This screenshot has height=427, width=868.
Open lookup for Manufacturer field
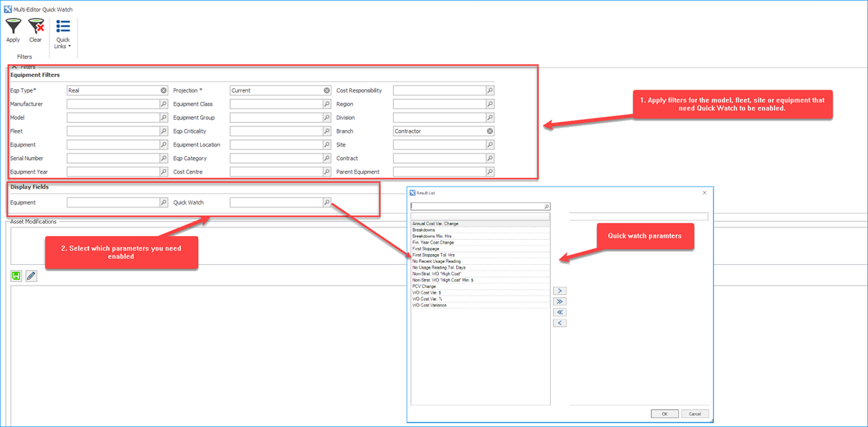coord(164,104)
